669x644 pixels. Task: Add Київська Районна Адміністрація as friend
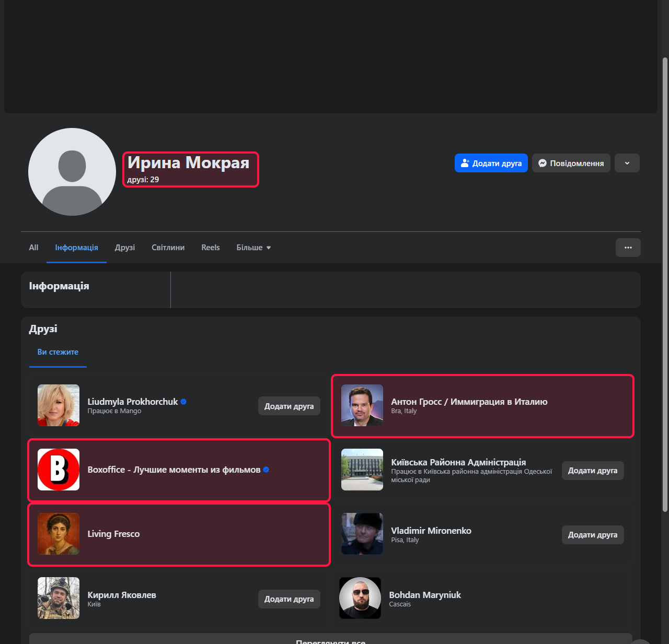[593, 470]
